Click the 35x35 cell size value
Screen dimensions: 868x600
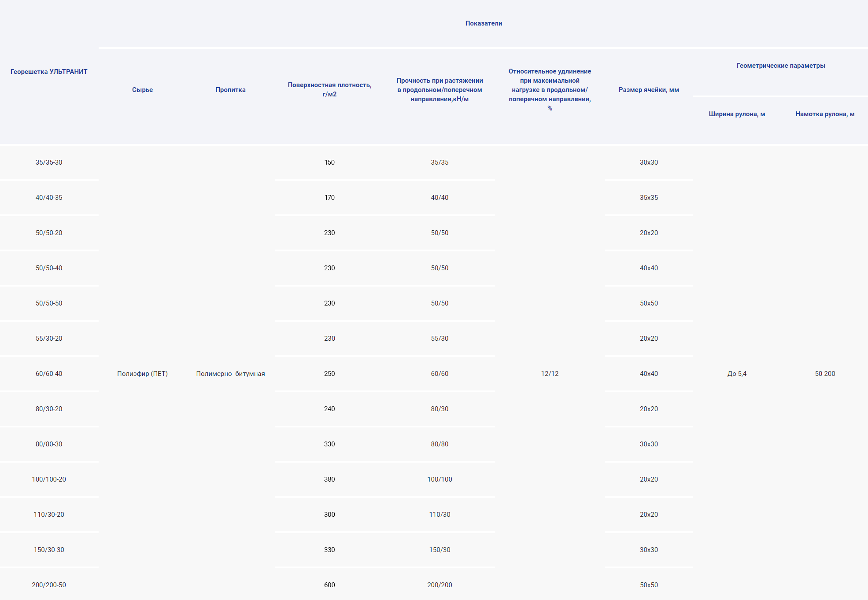tap(648, 198)
